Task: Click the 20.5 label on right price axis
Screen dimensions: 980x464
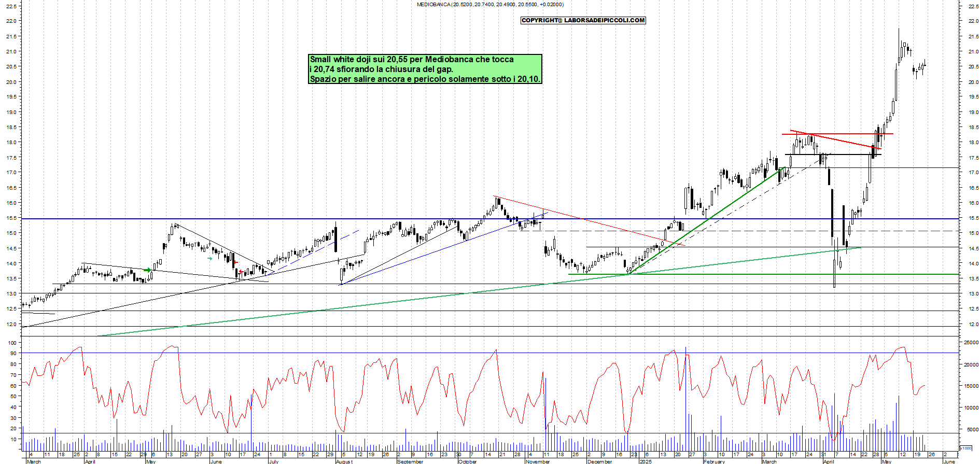Action: click(973, 67)
